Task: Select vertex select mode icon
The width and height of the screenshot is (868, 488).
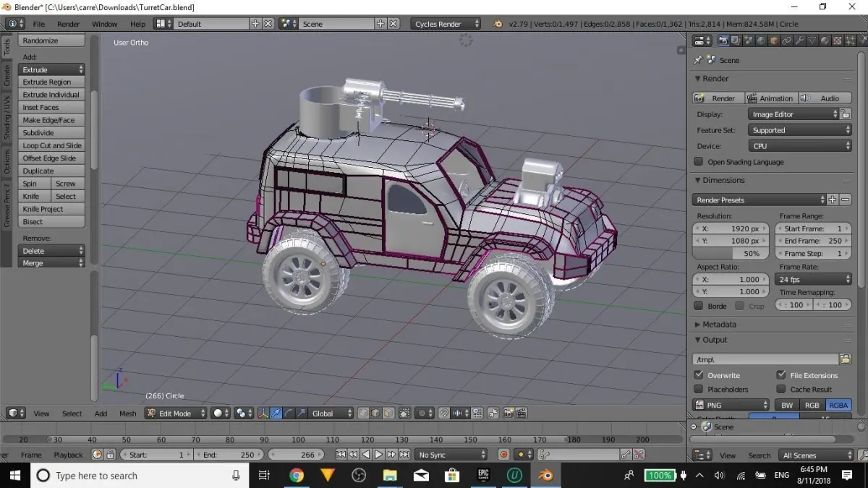Action: coord(364,414)
